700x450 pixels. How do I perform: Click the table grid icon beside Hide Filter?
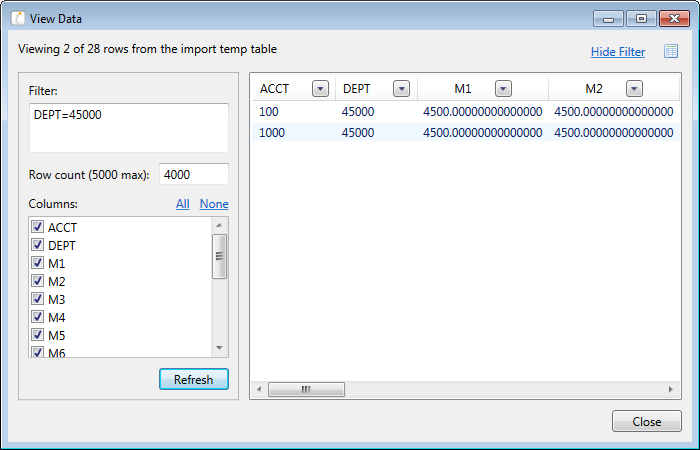671,51
